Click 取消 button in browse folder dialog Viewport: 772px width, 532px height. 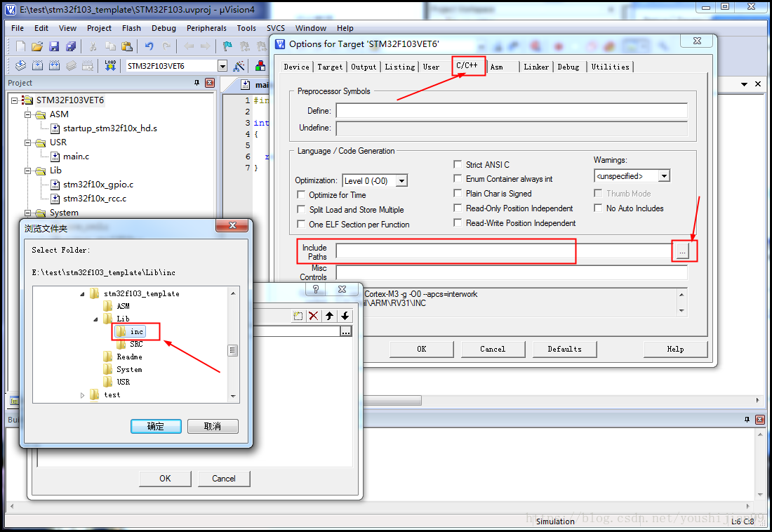[x=213, y=426]
